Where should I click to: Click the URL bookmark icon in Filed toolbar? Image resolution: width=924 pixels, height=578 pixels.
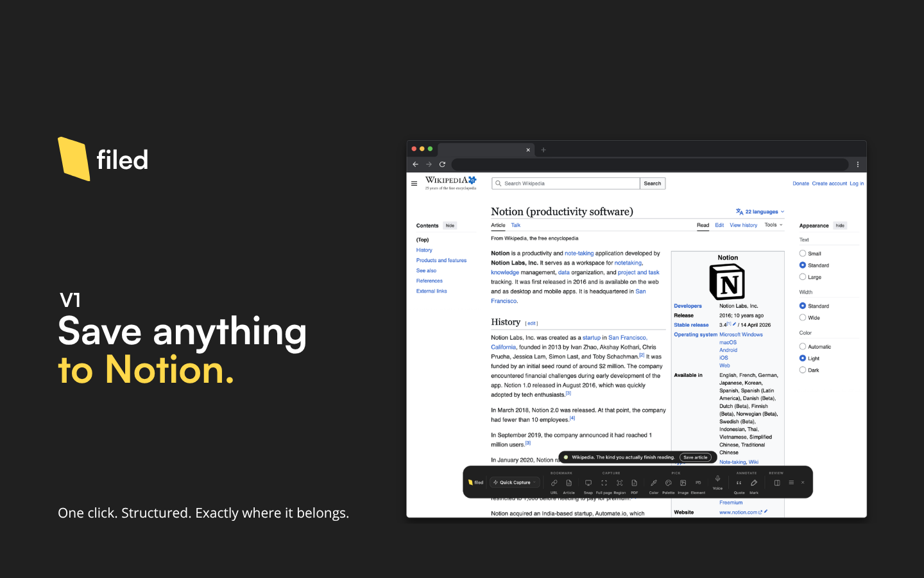pos(554,483)
